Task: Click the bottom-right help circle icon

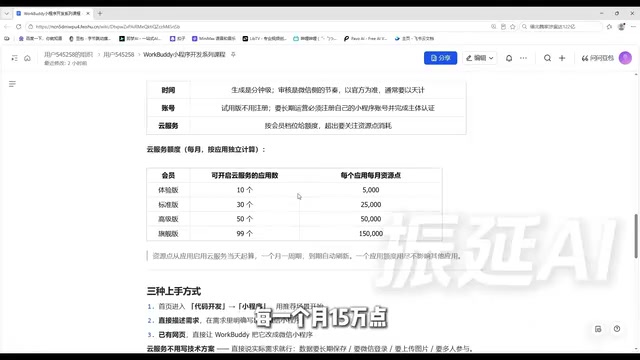Action: click(617, 329)
